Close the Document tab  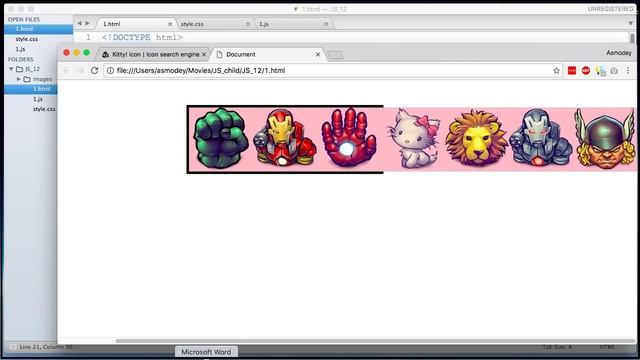point(318,54)
